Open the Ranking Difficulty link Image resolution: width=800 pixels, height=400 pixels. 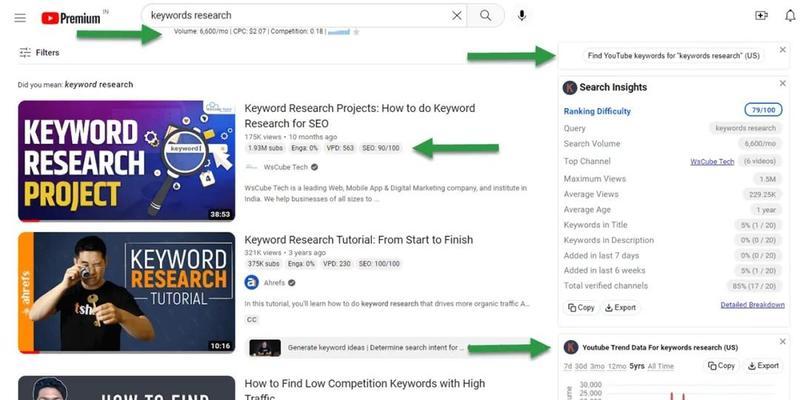(x=597, y=111)
